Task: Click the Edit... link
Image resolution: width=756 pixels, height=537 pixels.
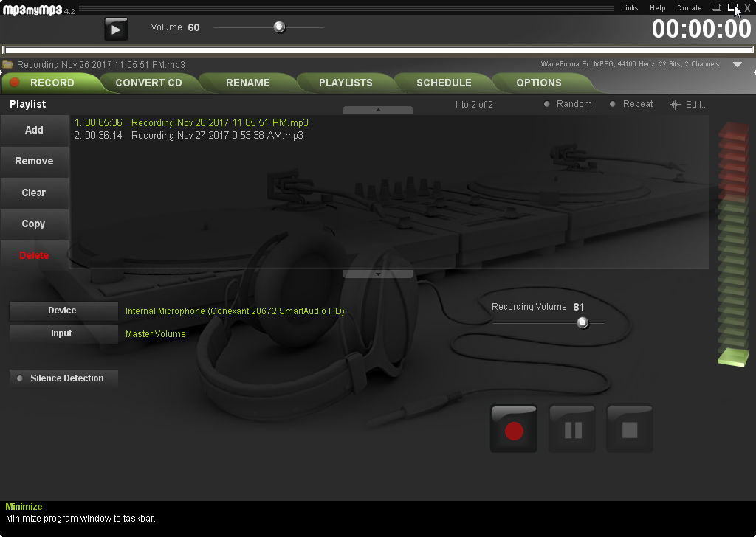Action: (696, 105)
